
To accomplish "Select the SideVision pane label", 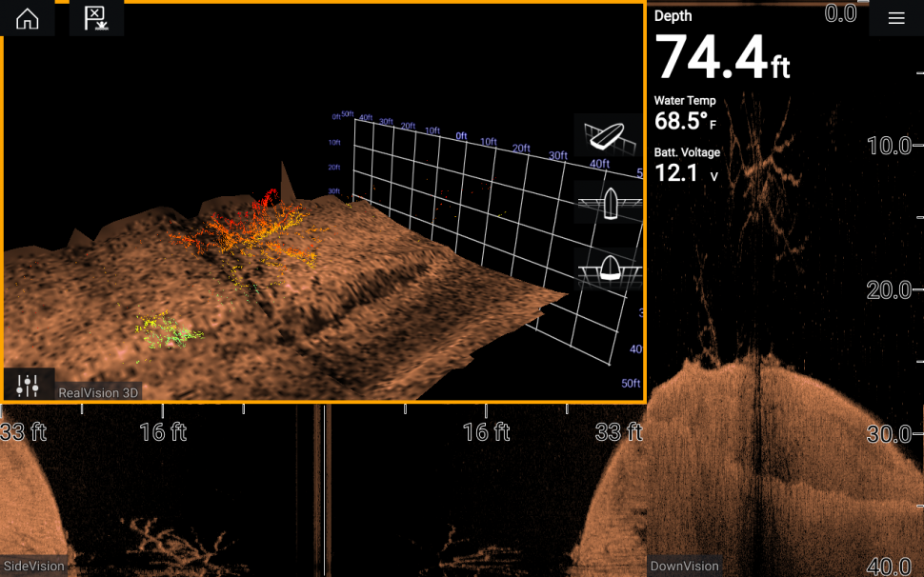I will point(33,566).
